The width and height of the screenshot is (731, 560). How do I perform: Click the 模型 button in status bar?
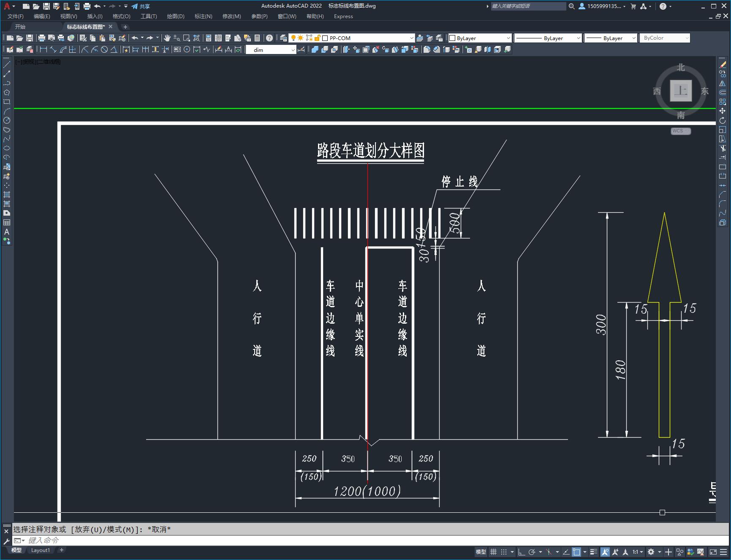pyautogui.click(x=481, y=552)
